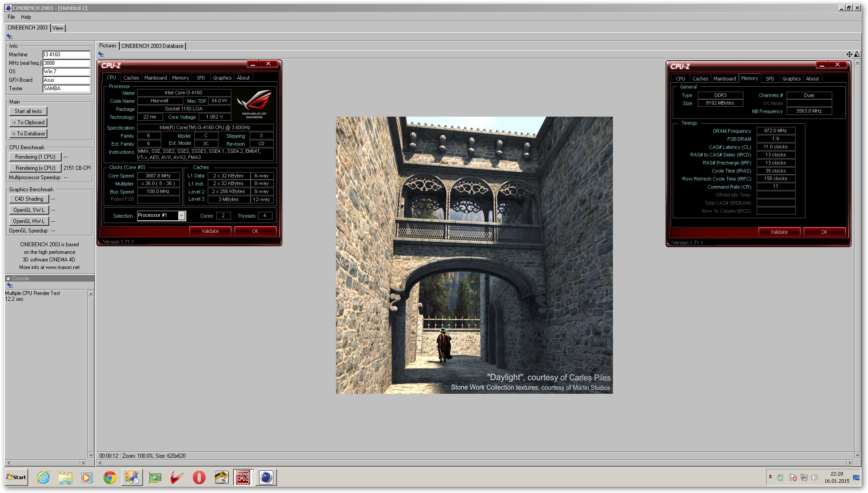Click the GFX-Board input field
The width and height of the screenshot is (868, 493).
(66, 80)
